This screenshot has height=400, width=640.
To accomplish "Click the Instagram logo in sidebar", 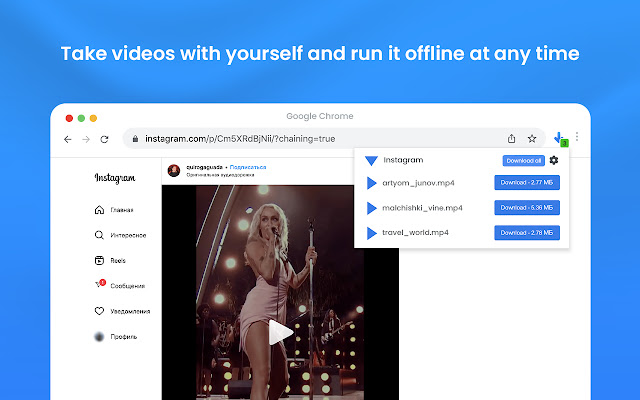I will coord(115,178).
